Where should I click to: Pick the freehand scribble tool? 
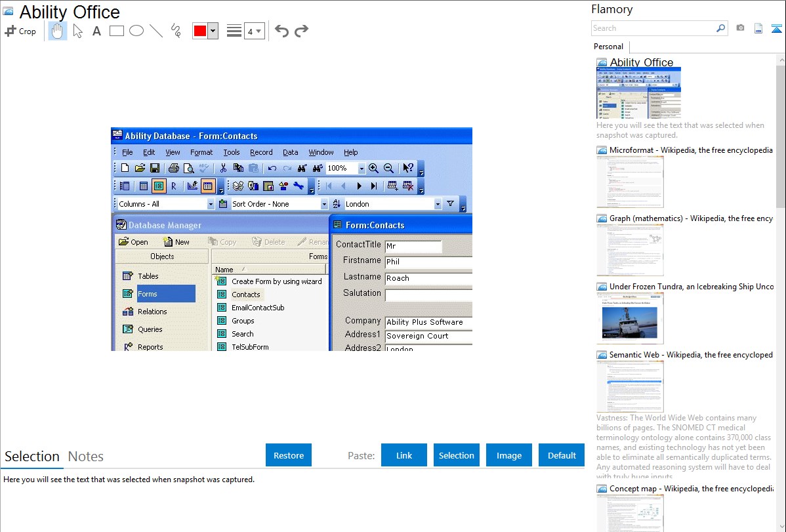pos(176,31)
